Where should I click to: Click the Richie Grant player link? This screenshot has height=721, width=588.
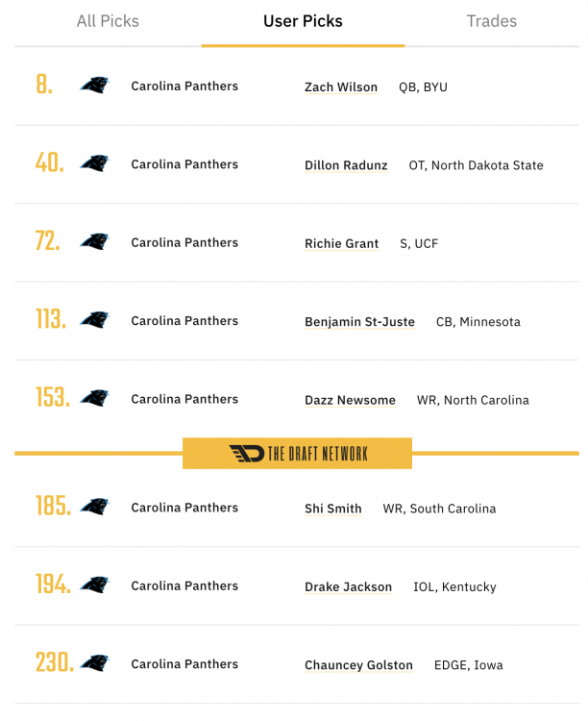(341, 244)
